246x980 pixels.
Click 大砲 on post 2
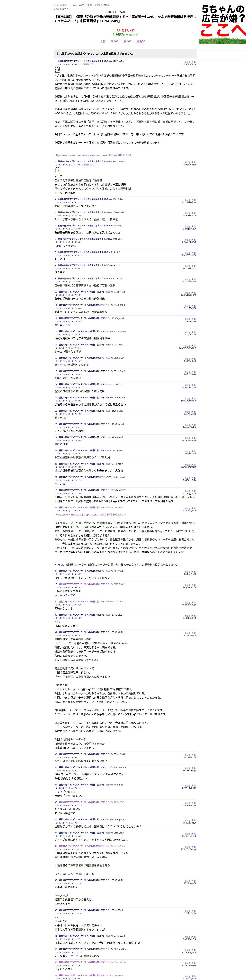193,163
